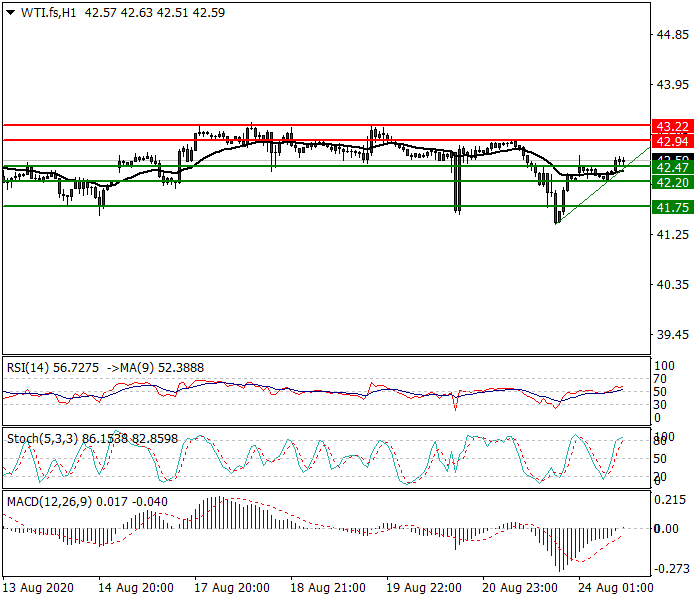700x600 pixels.
Task: Click the 43.95 price axis value
Action: tap(673, 84)
